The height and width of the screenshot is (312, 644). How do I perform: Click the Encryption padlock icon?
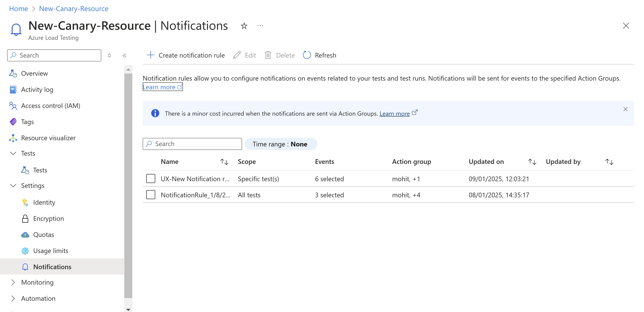[x=25, y=219]
